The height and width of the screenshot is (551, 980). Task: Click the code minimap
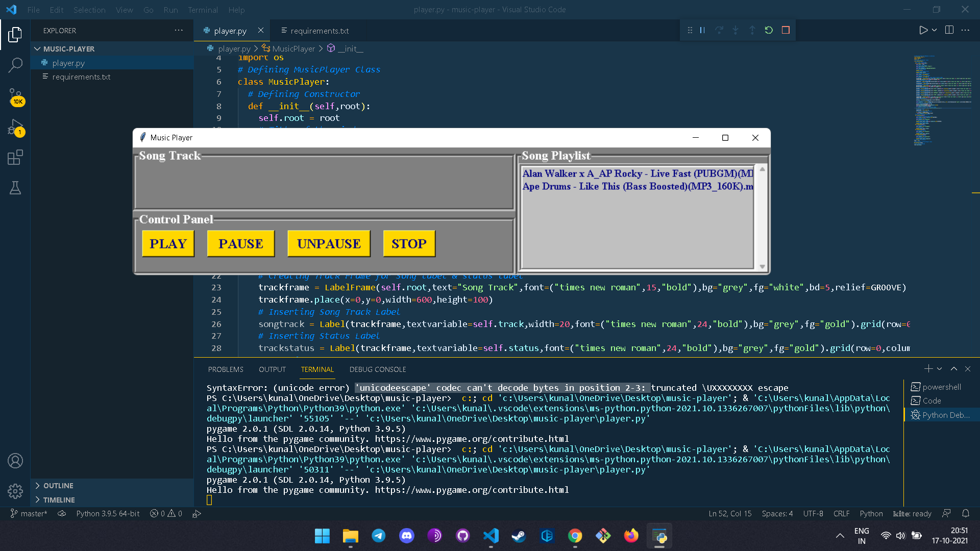[x=942, y=101]
